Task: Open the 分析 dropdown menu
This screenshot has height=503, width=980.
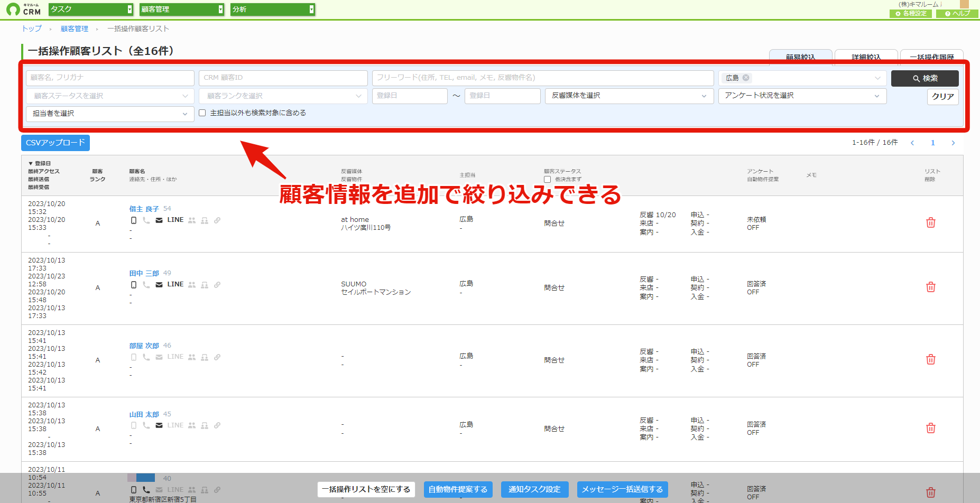Action: [x=273, y=10]
